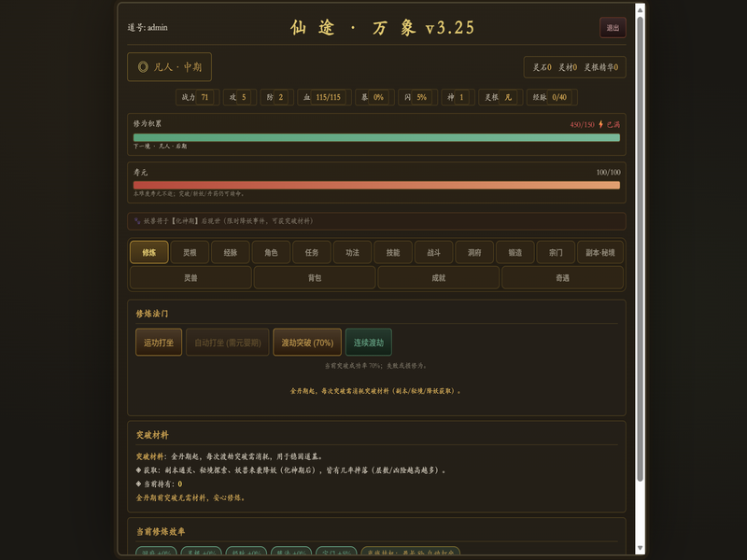
Task: Open the 修炼 tab
Action: coord(149,252)
